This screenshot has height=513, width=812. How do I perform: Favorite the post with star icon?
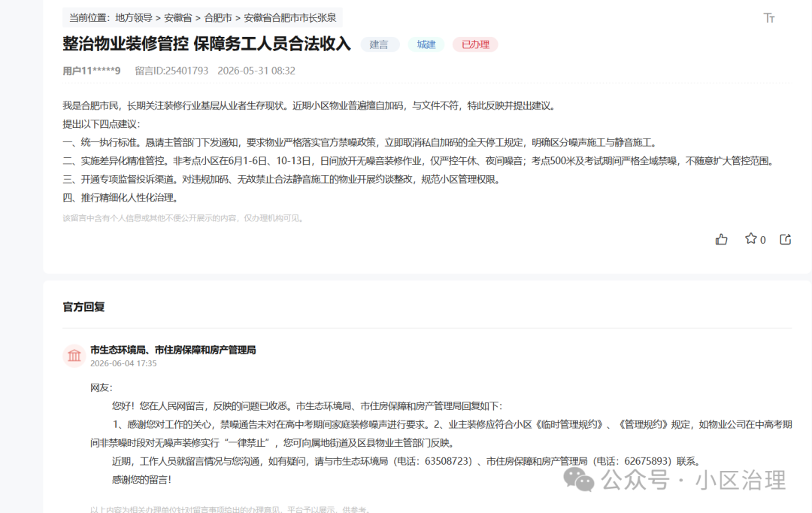tap(750, 238)
